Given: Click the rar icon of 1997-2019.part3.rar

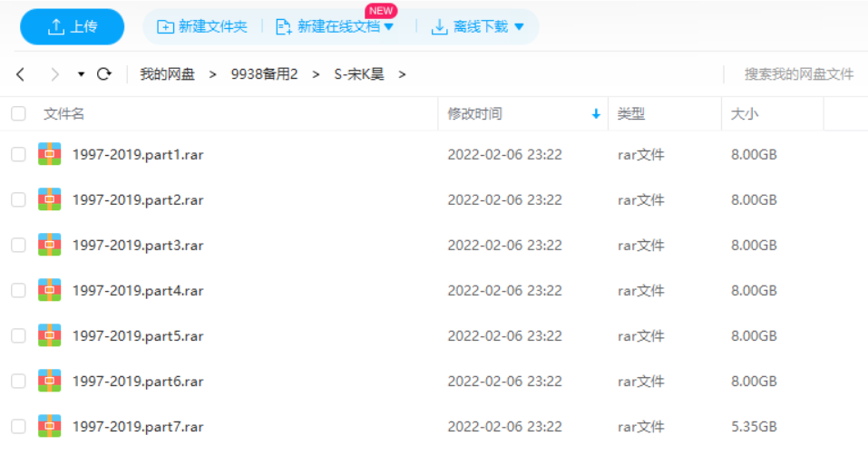Looking at the screenshot, I should (49, 245).
